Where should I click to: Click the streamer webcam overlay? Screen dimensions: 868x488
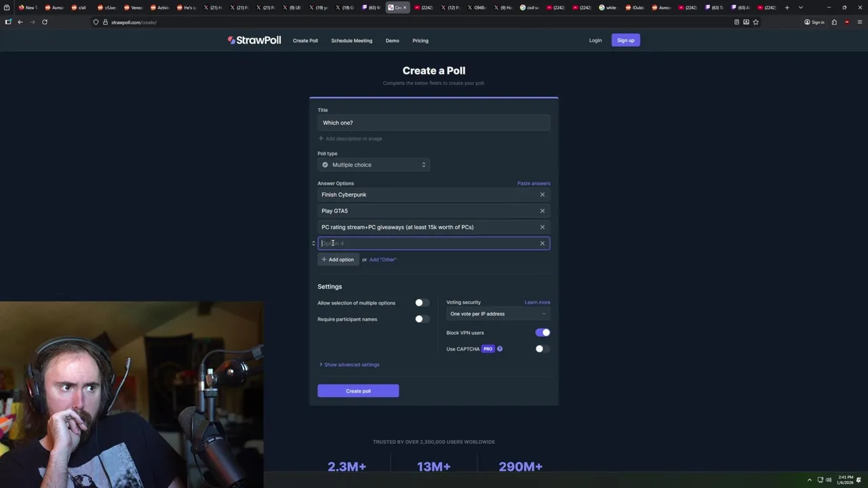point(132,395)
